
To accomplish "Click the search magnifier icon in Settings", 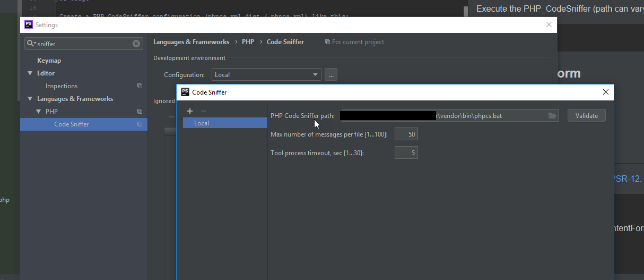I will pyautogui.click(x=31, y=44).
